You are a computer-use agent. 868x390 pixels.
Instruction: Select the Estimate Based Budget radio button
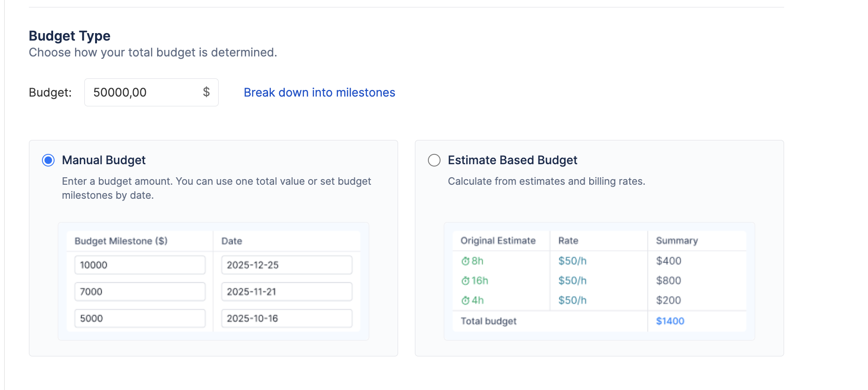tap(434, 160)
